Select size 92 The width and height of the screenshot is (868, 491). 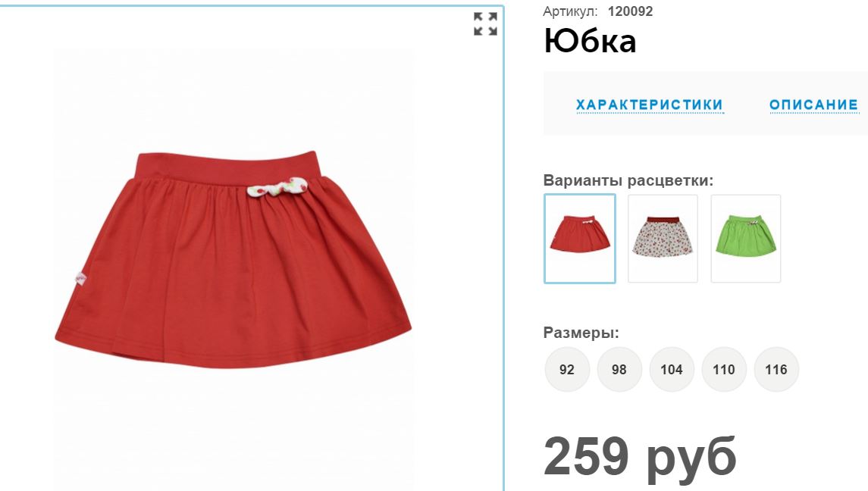[567, 369]
